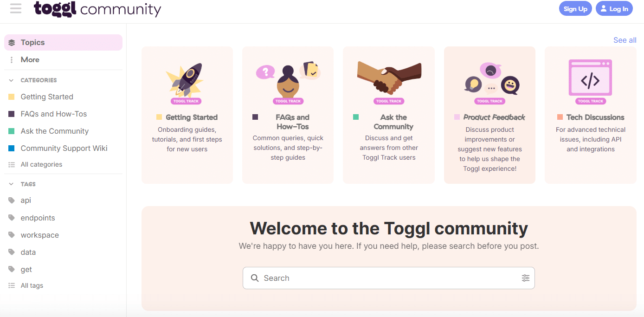644x317 pixels.
Task: Click the Toggl community logo
Action: click(97, 9)
